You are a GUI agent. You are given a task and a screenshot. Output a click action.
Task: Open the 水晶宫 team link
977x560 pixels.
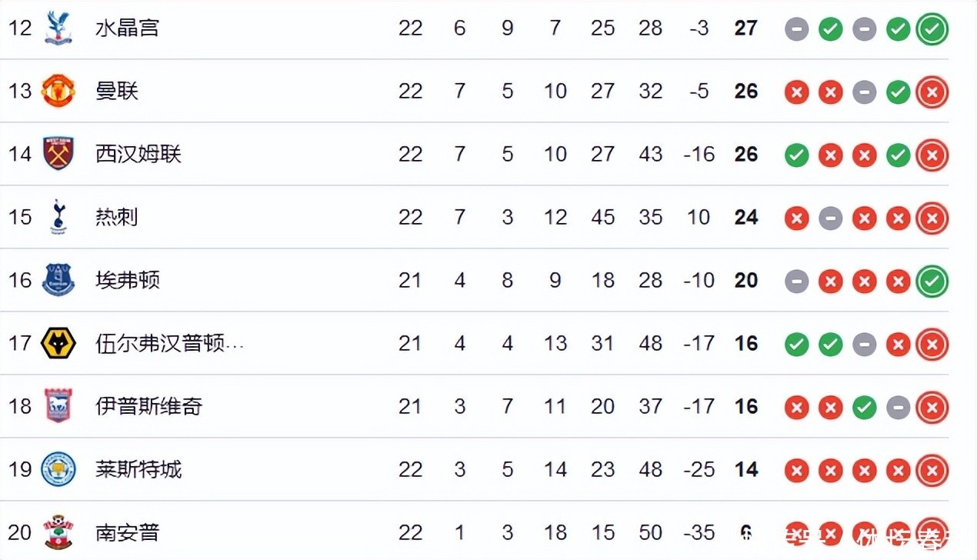tap(127, 28)
